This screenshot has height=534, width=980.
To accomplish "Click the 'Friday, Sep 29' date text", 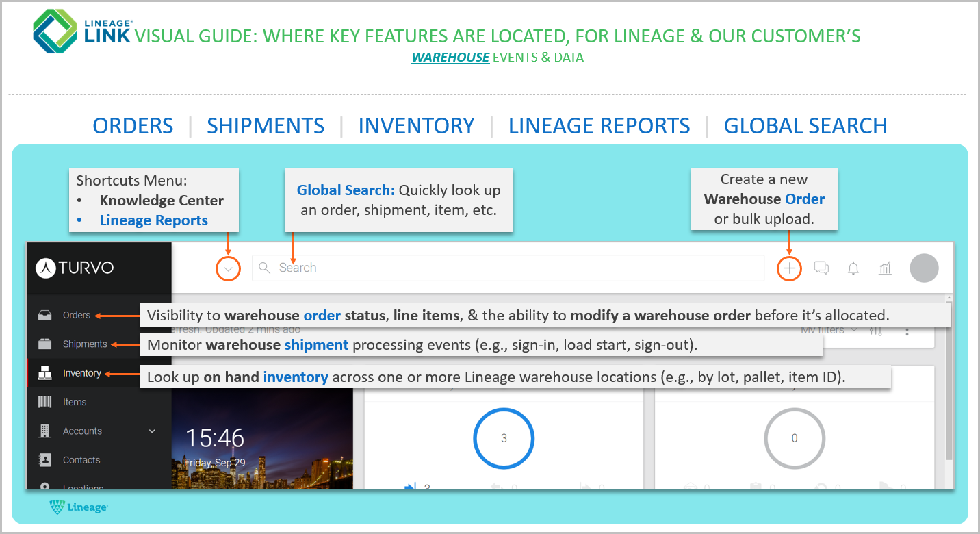I will (216, 463).
